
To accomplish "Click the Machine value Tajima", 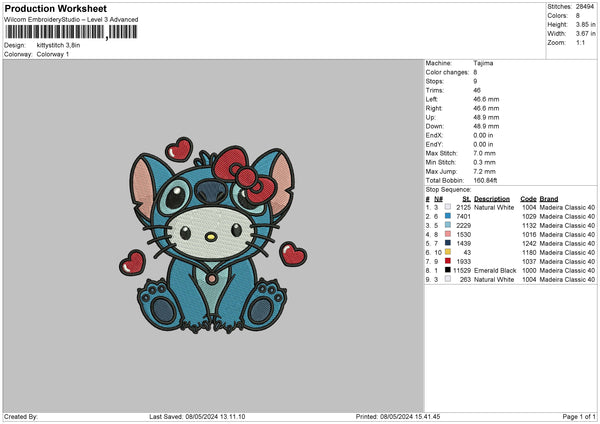I will [x=483, y=63].
